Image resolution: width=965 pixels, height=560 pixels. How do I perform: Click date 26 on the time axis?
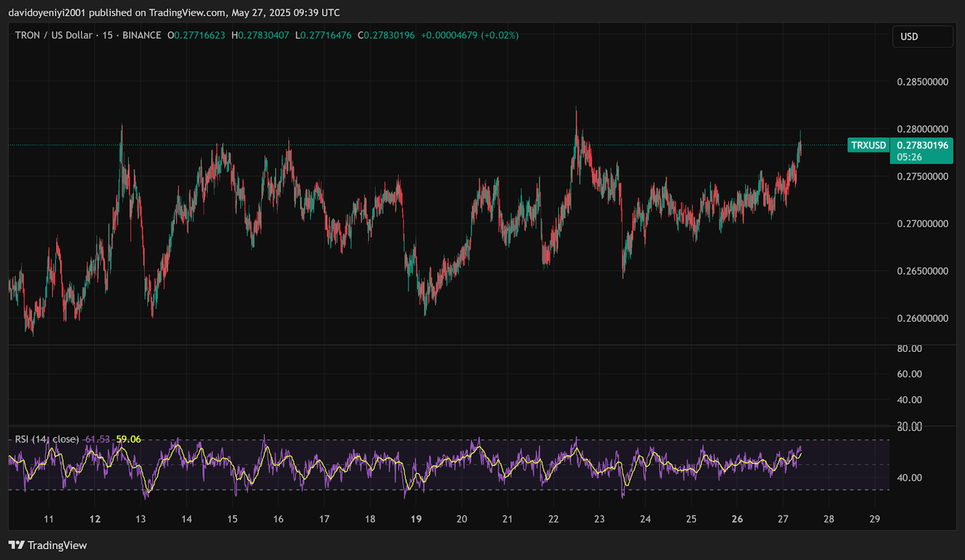point(737,519)
